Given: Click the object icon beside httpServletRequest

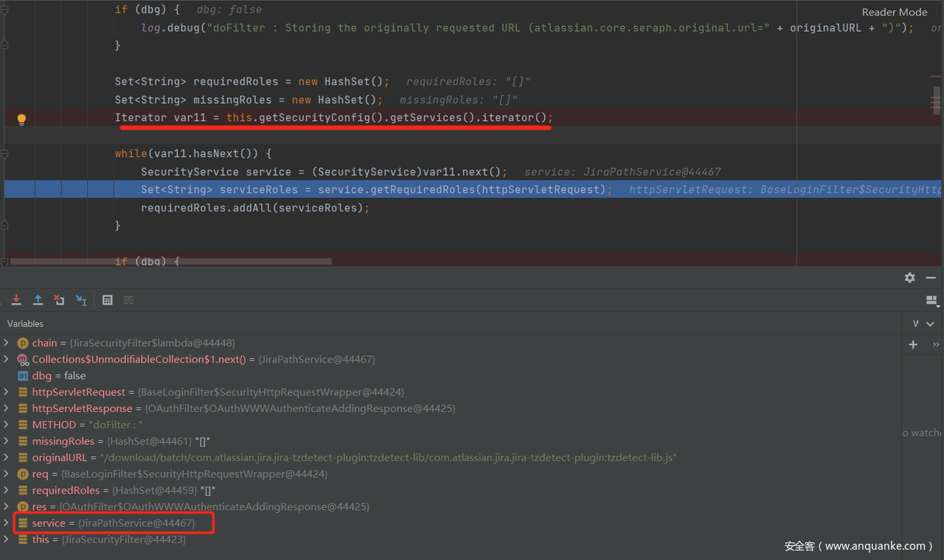Looking at the screenshot, I should click(23, 392).
